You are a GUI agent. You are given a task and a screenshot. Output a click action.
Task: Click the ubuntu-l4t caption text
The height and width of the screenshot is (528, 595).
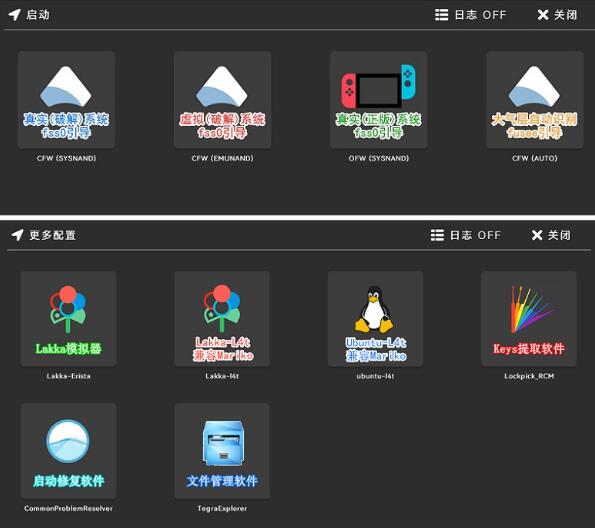click(x=375, y=376)
